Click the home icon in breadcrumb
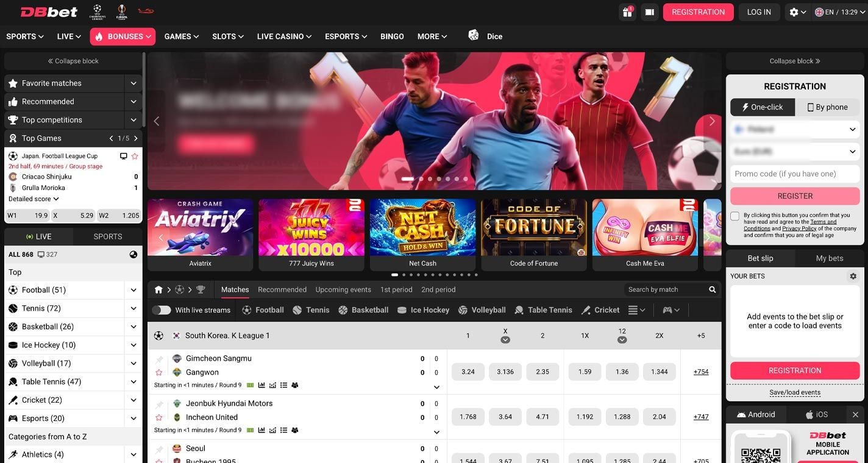 pos(158,290)
